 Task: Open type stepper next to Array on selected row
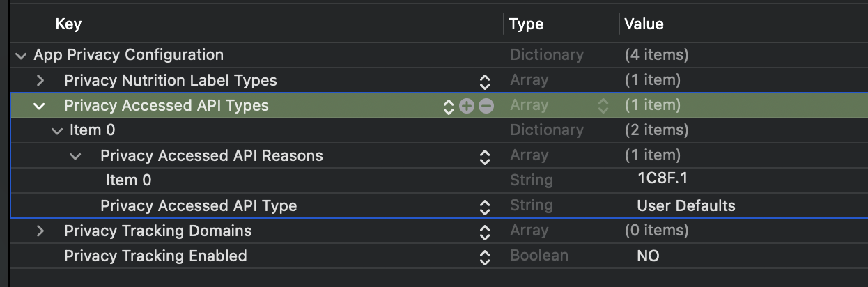[x=603, y=106]
